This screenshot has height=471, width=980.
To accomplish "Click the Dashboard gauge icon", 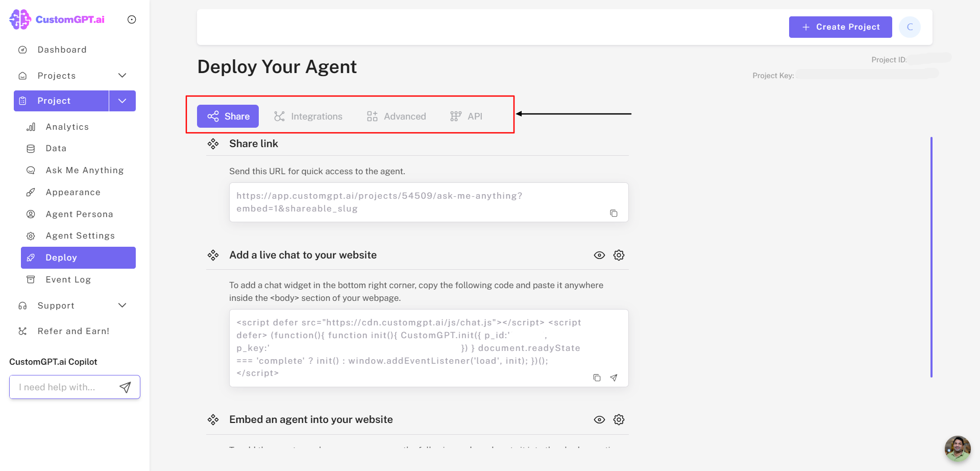I will click(22, 50).
